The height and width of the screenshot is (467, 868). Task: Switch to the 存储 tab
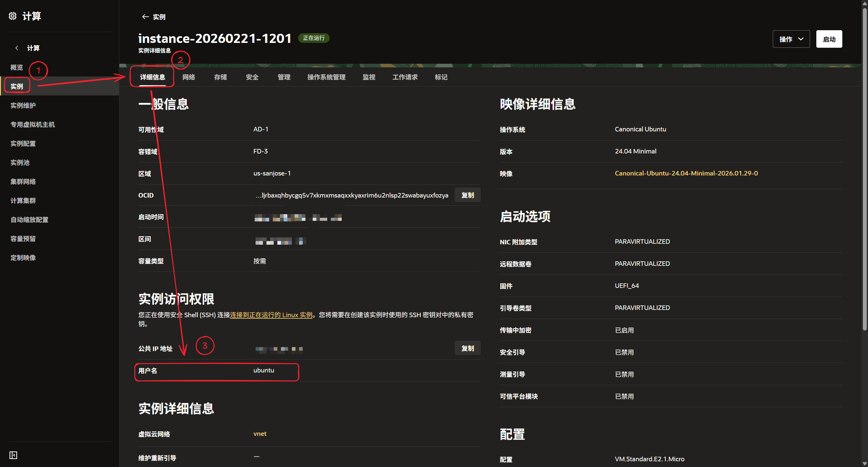pyautogui.click(x=220, y=77)
